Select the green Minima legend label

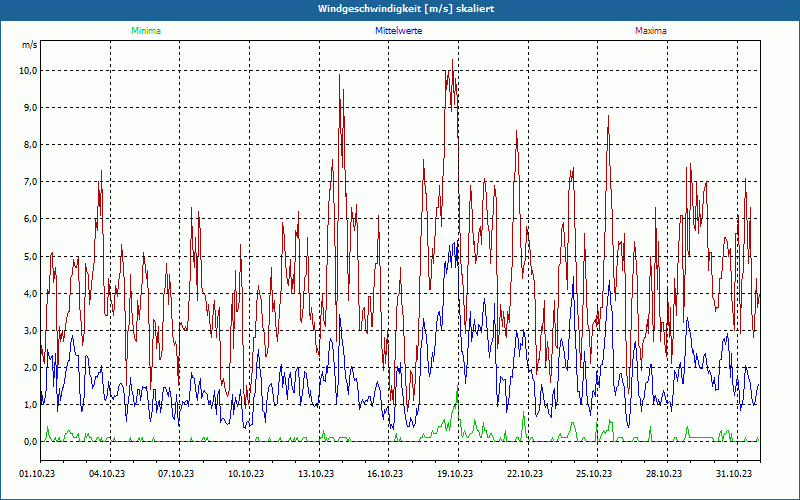[146, 31]
